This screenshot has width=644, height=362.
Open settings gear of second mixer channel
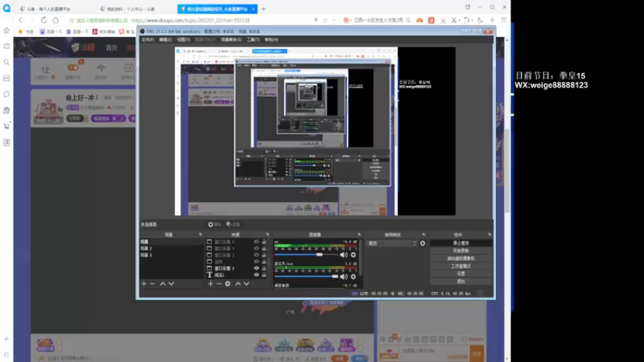(353, 277)
